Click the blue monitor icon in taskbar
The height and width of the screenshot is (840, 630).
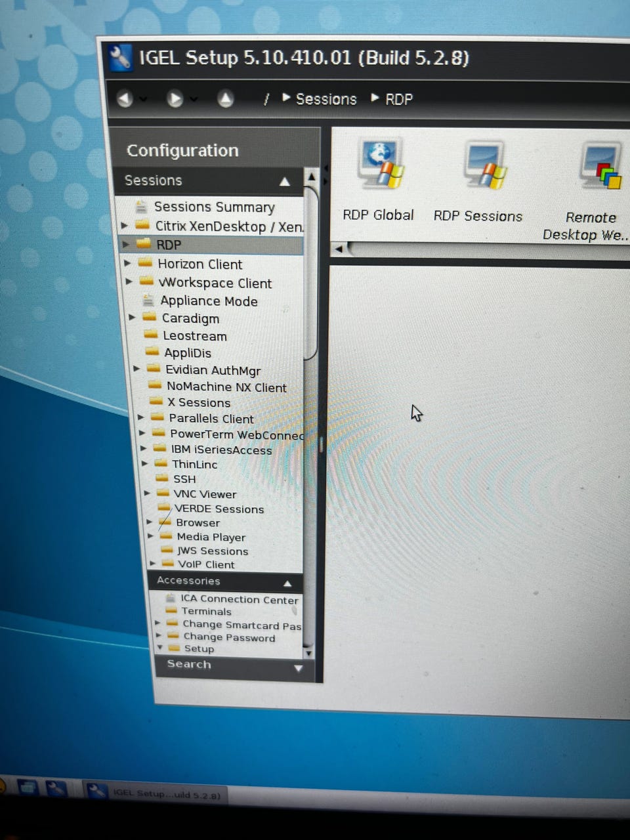(x=28, y=786)
